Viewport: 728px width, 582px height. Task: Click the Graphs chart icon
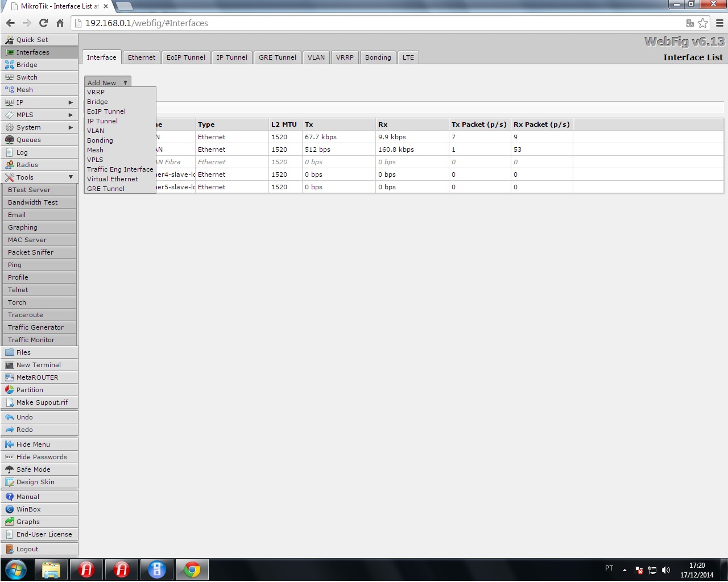10,522
